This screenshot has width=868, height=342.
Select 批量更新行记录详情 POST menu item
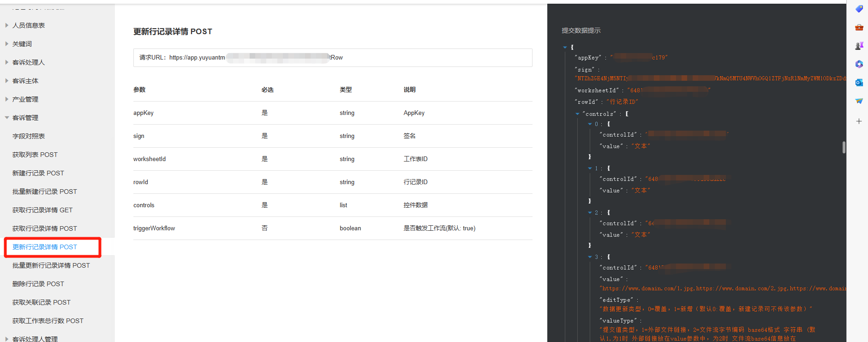click(51, 265)
